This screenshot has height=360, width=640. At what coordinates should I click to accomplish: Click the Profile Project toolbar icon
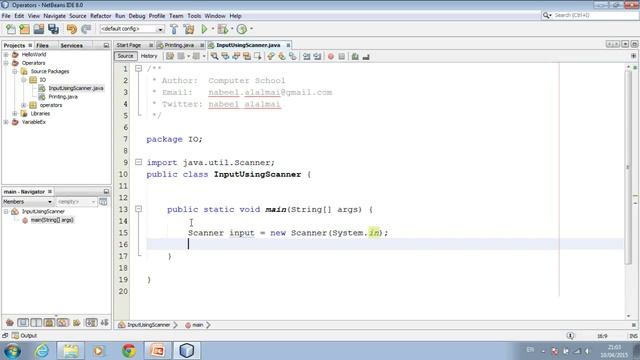[242, 29]
